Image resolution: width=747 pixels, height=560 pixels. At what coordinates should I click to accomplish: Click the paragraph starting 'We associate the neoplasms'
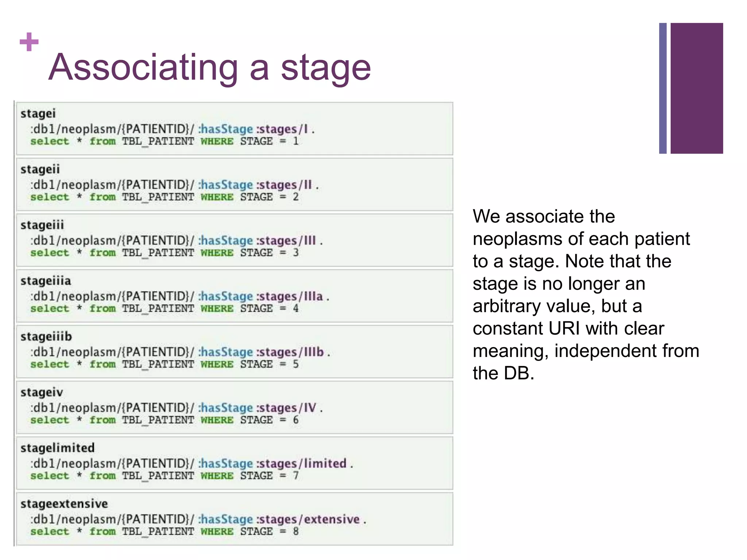click(586, 295)
